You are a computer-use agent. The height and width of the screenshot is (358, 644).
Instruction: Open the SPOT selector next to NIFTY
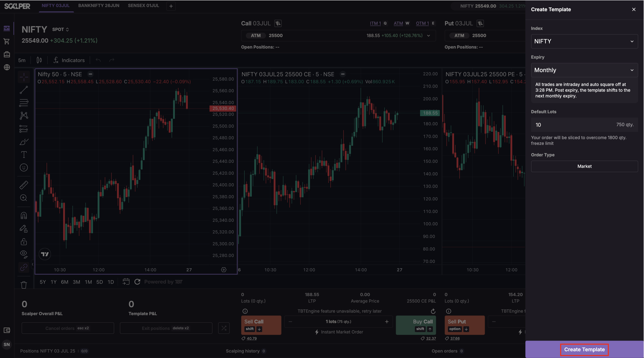pos(60,30)
